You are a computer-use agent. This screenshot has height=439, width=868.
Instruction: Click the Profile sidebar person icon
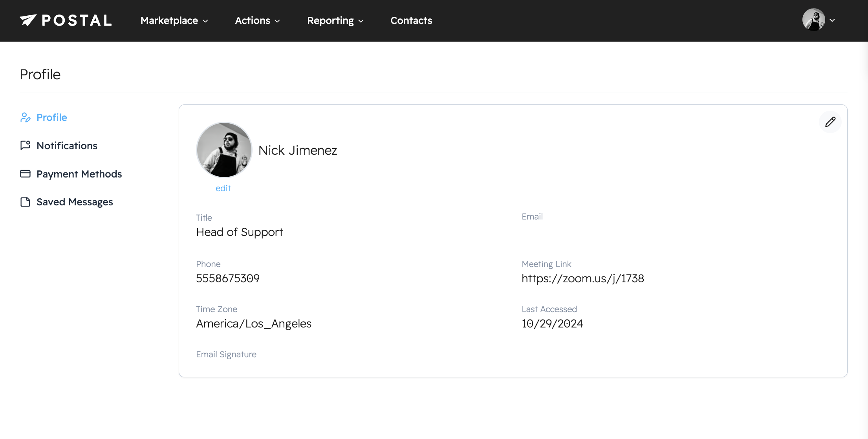click(25, 117)
